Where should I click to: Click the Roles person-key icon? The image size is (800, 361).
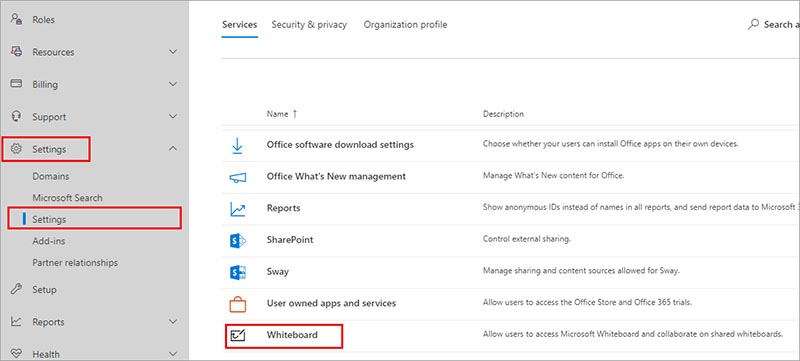[16, 19]
